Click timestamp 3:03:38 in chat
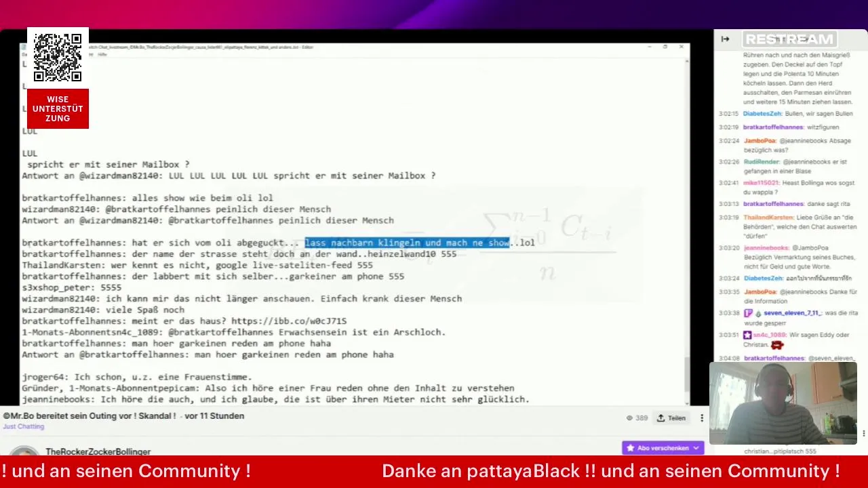The image size is (868, 488). (728, 313)
